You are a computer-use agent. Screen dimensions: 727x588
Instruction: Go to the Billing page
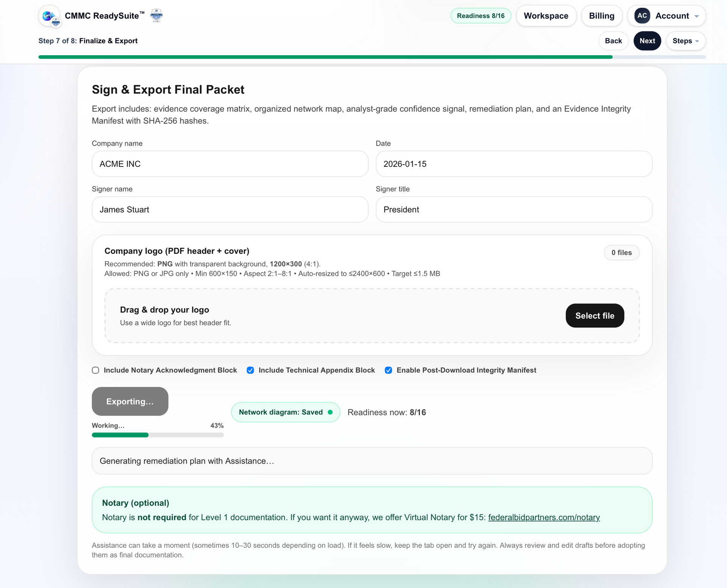601,16
